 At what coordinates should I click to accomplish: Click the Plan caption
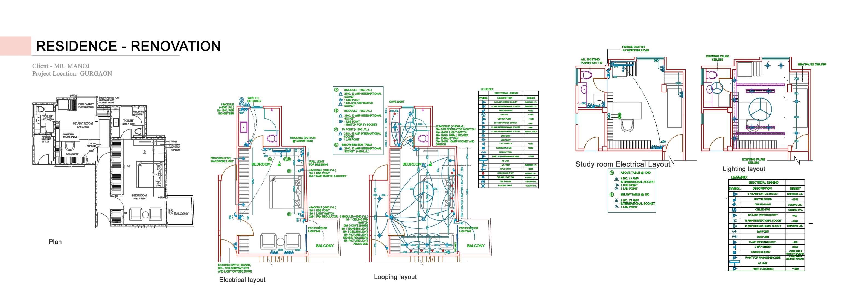[55, 242]
